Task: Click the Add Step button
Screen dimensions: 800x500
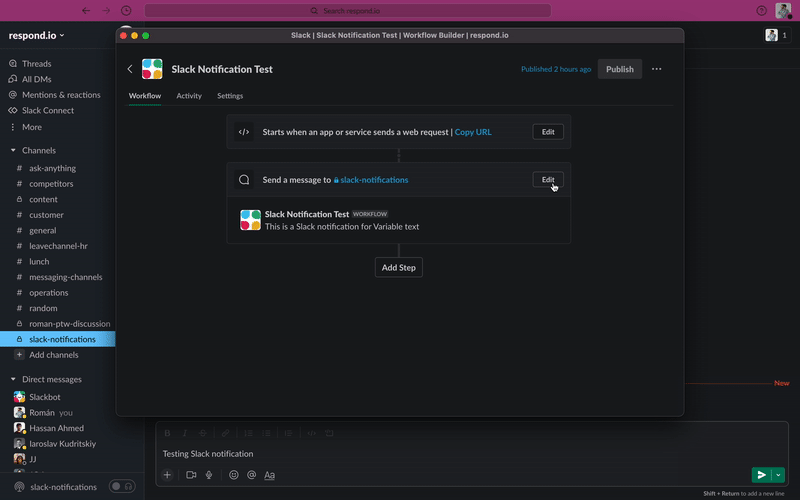Action: click(x=398, y=267)
